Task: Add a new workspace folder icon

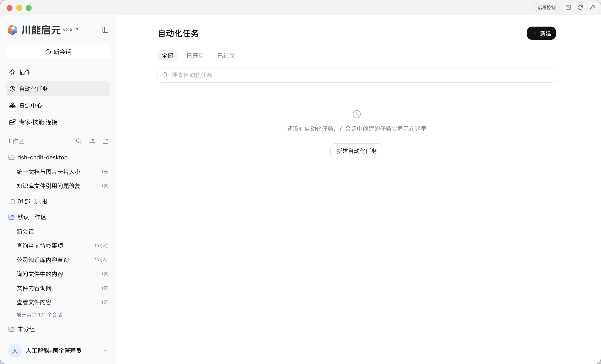Action: 105,141
